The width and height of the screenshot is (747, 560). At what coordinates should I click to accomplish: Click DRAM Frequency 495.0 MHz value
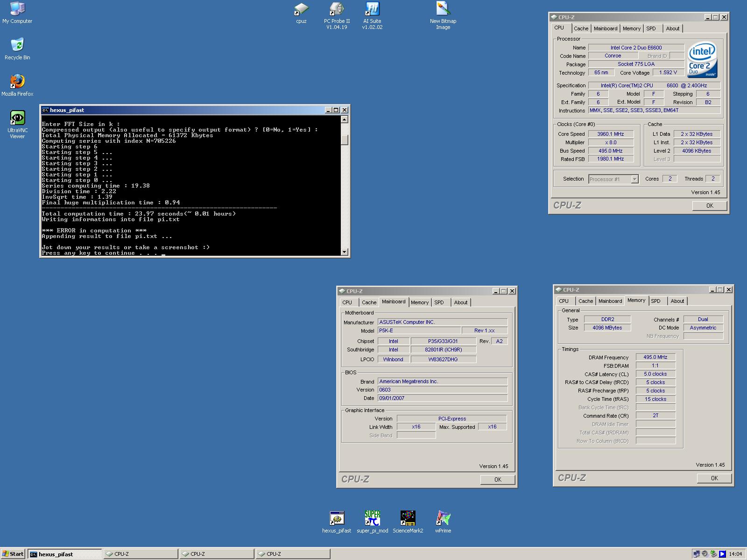[655, 357]
